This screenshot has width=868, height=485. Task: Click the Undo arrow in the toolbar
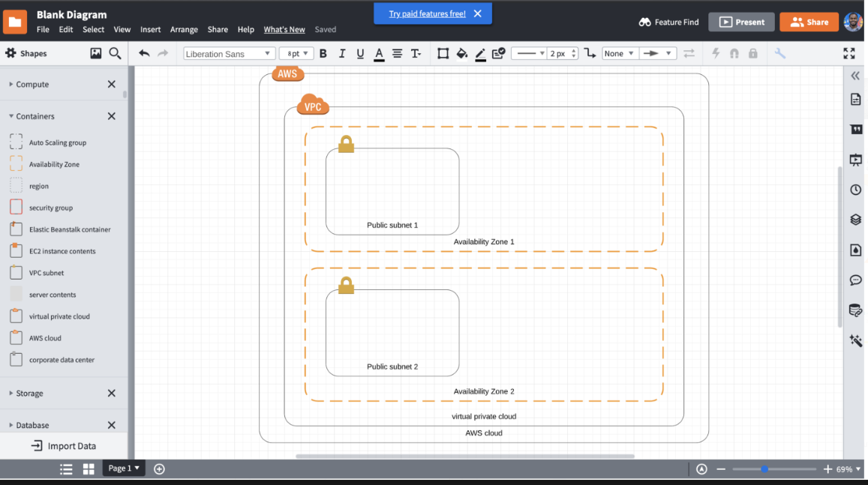point(144,53)
